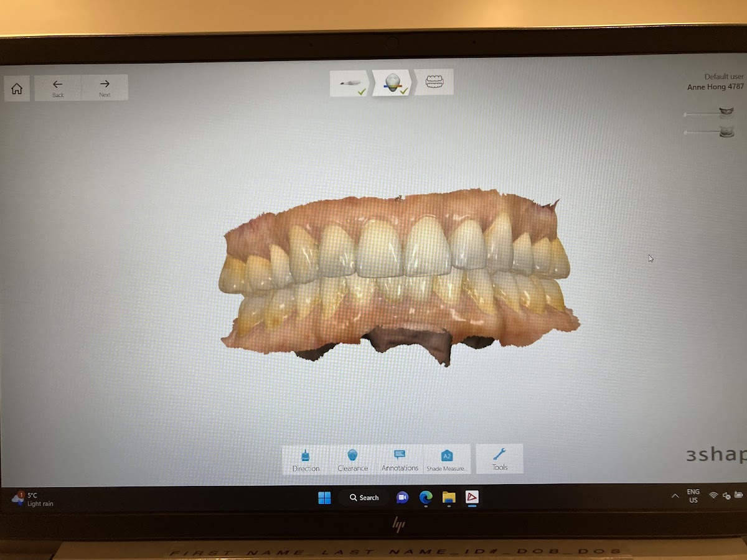Open the Tools wrench menu
The height and width of the screenshot is (560, 747).
pyautogui.click(x=499, y=459)
